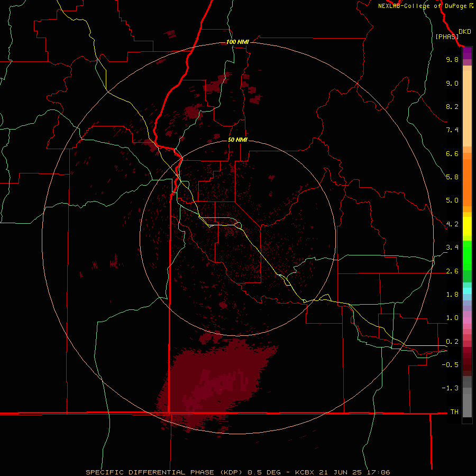Click the pink segment of the color scale
Viewport: 476px width, 476px height.
(467, 321)
